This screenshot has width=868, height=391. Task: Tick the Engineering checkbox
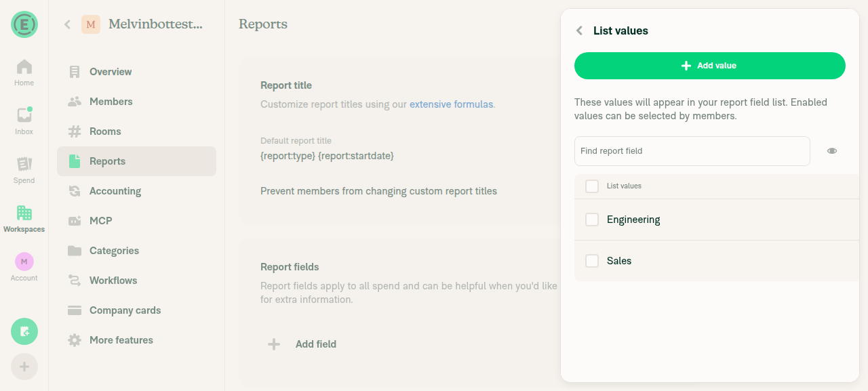click(592, 220)
